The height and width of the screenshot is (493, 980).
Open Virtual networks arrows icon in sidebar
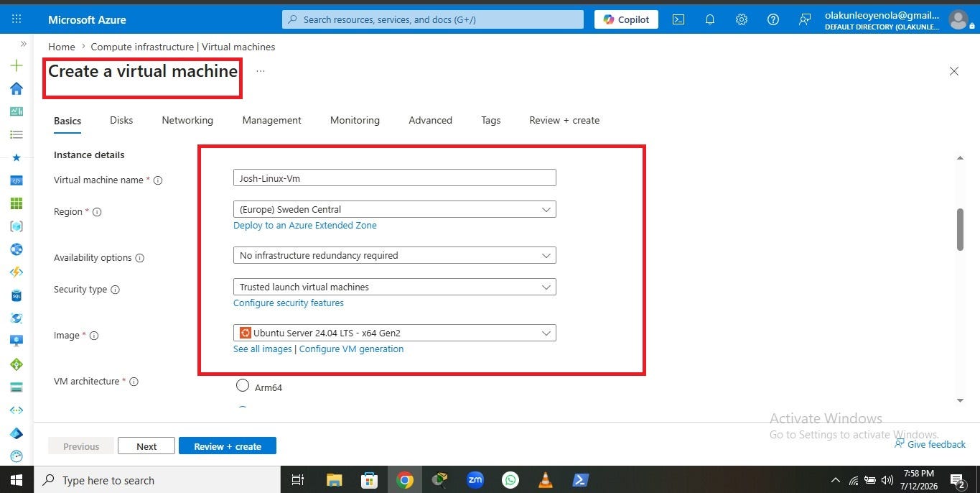[17, 410]
